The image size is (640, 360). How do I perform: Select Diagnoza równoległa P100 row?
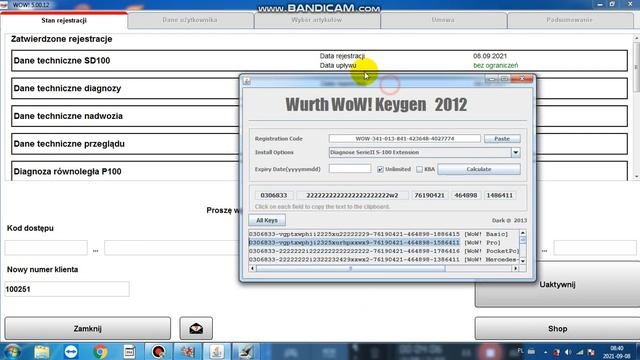(320, 171)
